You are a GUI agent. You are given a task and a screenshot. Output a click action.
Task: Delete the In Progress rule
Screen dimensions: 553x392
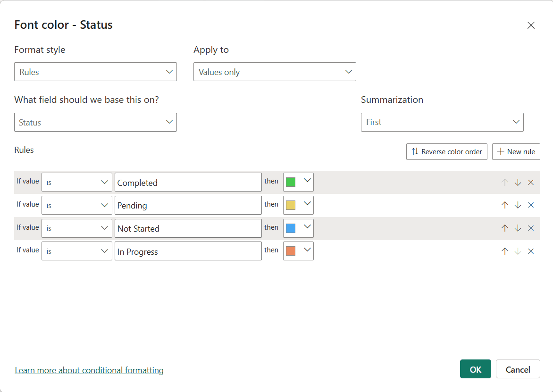coord(531,251)
